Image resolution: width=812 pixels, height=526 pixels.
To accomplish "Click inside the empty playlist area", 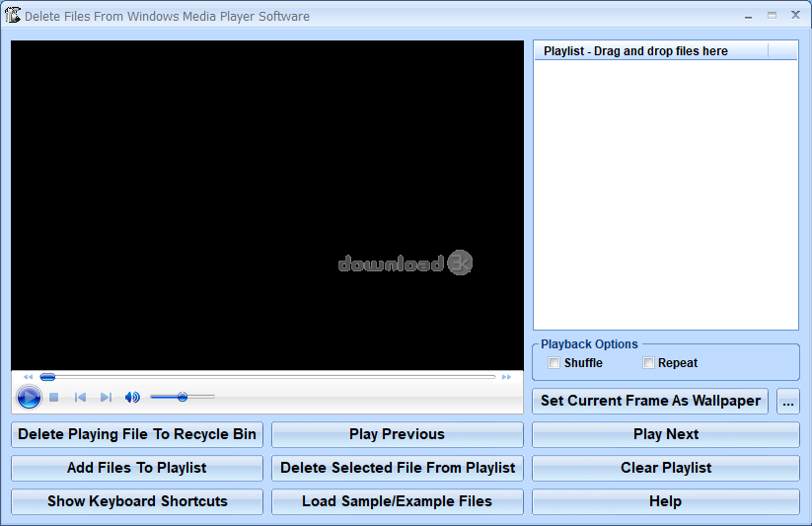I will click(666, 194).
